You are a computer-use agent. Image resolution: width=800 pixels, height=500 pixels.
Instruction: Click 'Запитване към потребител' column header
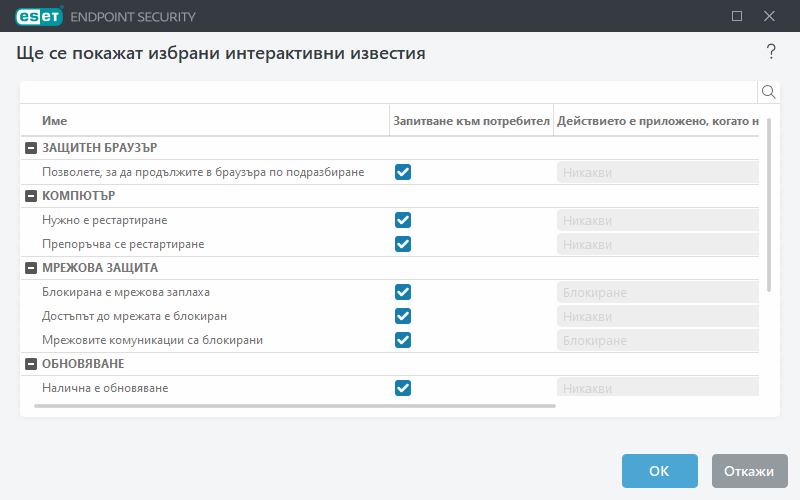coord(471,121)
